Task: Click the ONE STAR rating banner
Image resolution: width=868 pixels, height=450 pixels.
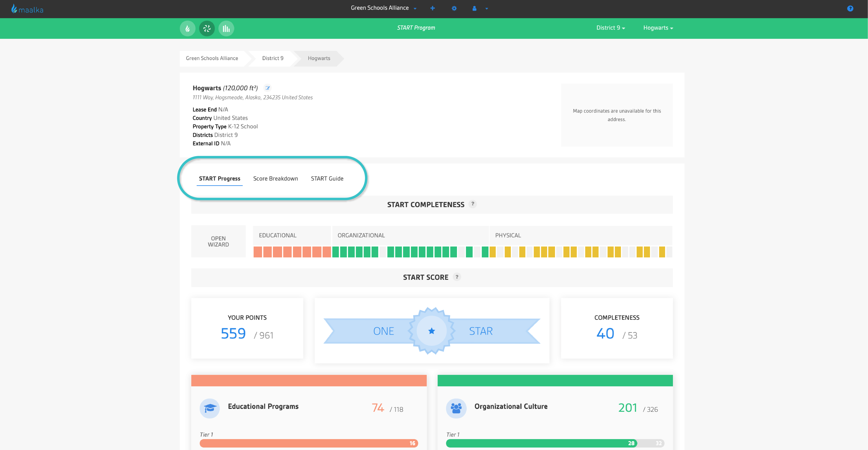Action: pyautogui.click(x=432, y=331)
